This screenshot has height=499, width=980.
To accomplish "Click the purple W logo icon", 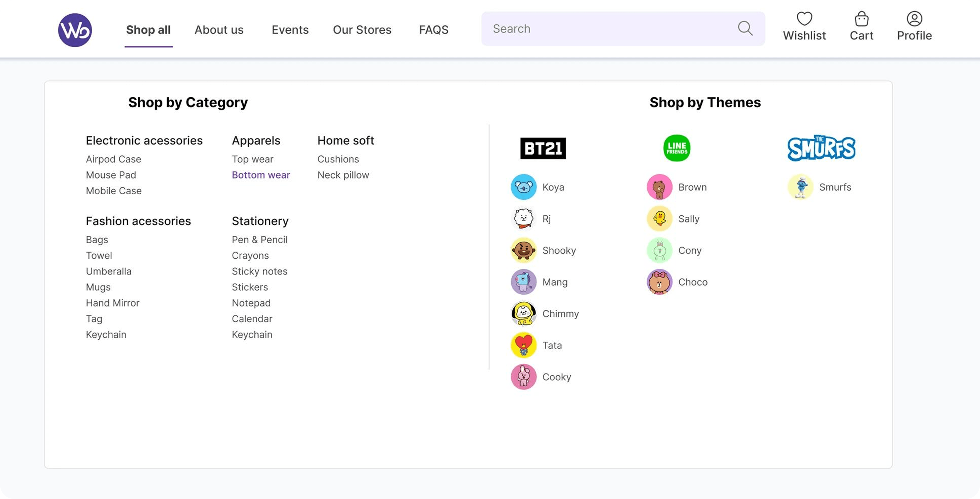I will pyautogui.click(x=75, y=30).
